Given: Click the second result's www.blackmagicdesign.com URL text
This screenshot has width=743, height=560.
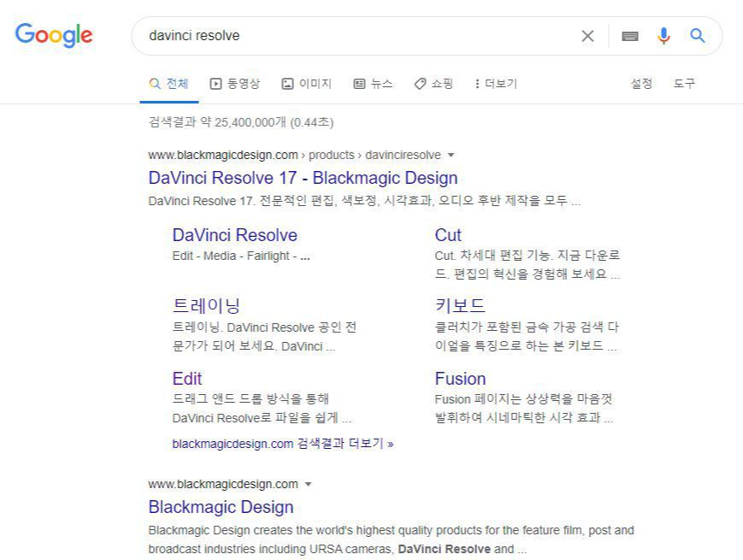Looking at the screenshot, I should pos(223,484).
